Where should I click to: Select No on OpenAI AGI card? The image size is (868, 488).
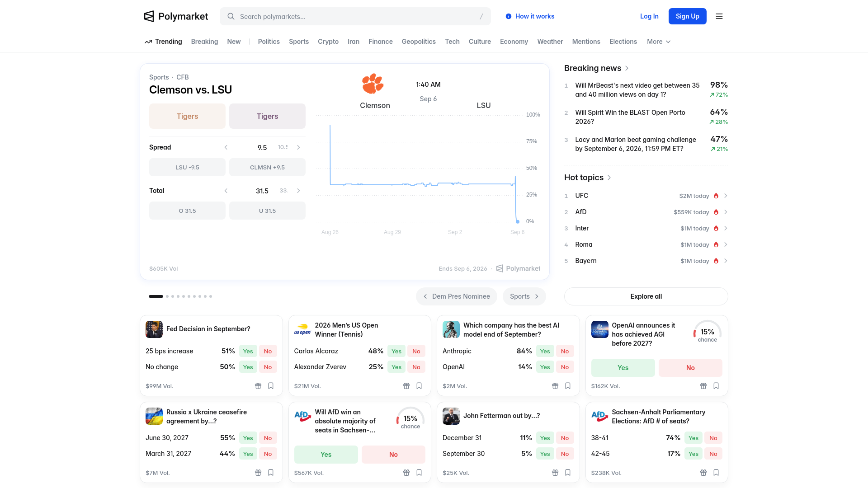pyautogui.click(x=690, y=368)
